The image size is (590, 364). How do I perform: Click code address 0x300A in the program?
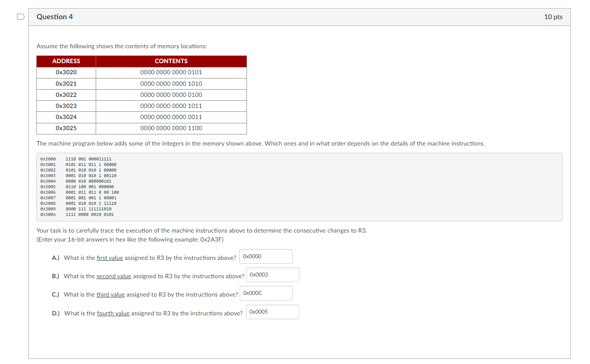[x=48, y=215]
